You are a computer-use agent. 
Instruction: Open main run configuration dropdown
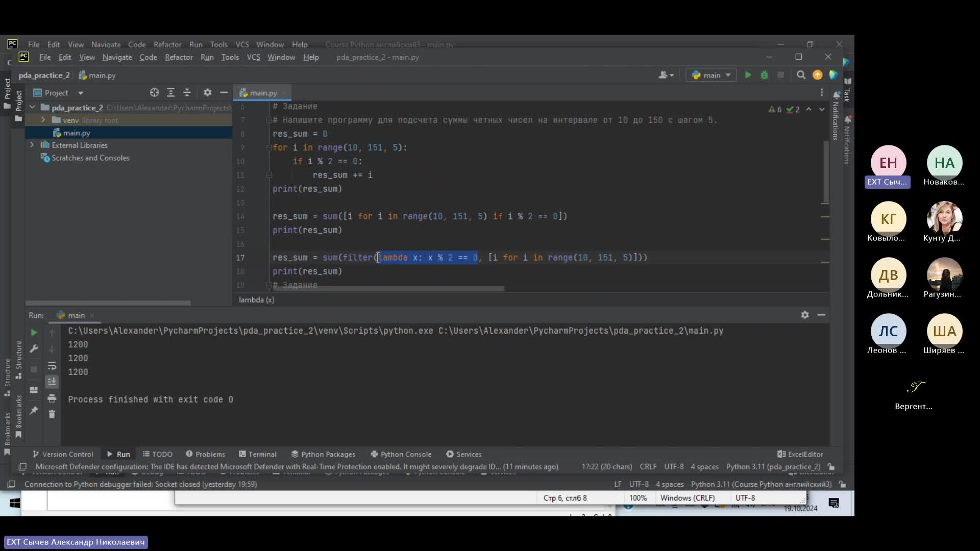[711, 75]
